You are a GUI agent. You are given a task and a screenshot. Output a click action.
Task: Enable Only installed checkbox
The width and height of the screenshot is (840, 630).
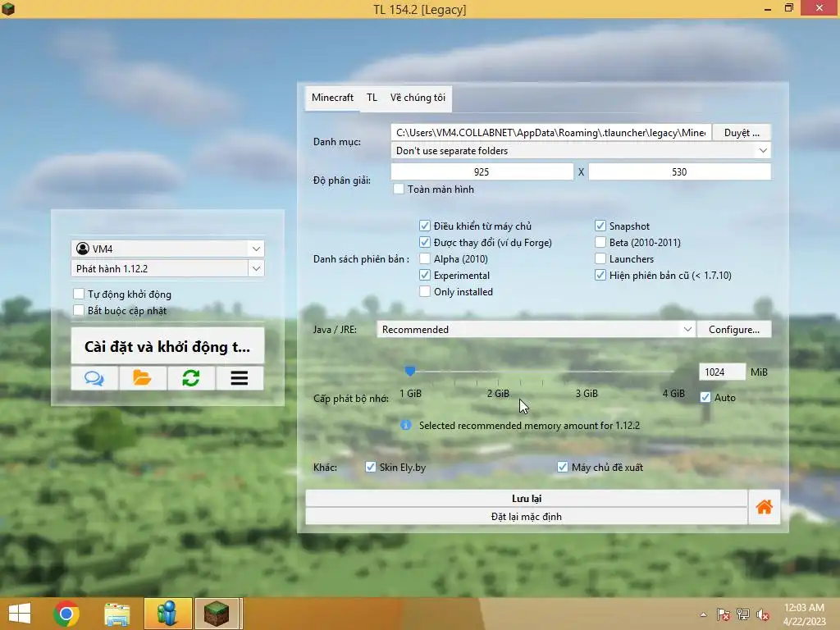424,291
